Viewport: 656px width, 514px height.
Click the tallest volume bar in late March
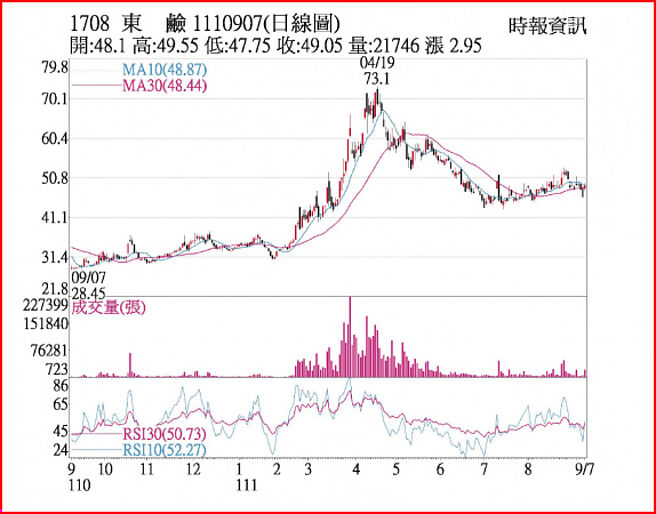(x=350, y=337)
